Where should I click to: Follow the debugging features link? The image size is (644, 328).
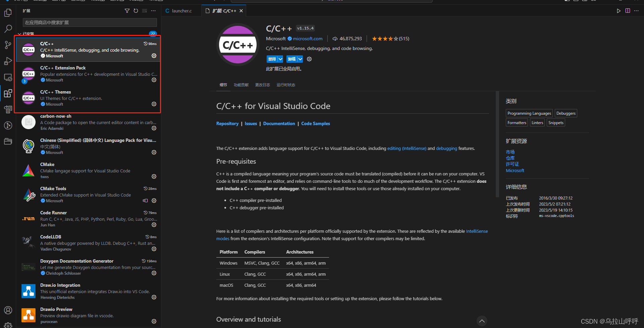446,149
